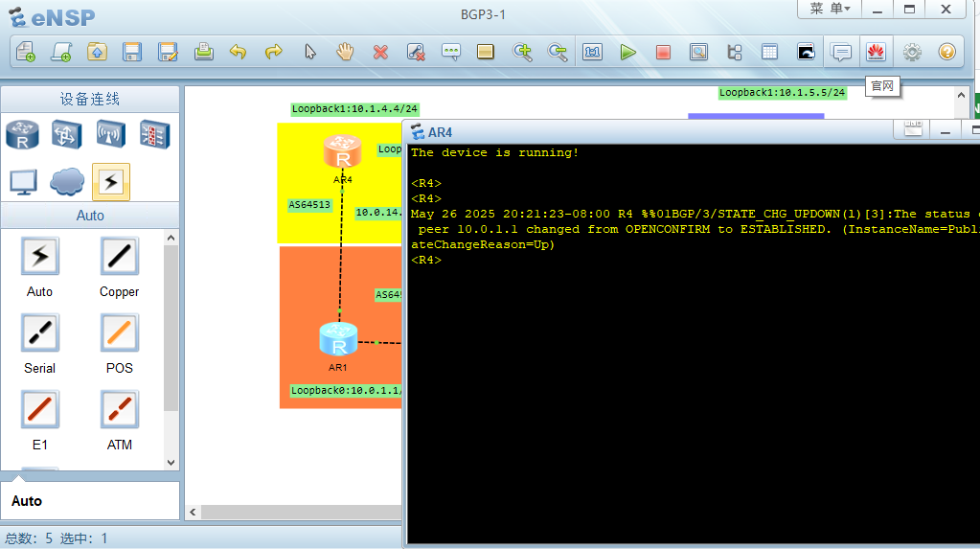
Task: Select the firewall device category
Action: pyautogui.click(x=155, y=134)
